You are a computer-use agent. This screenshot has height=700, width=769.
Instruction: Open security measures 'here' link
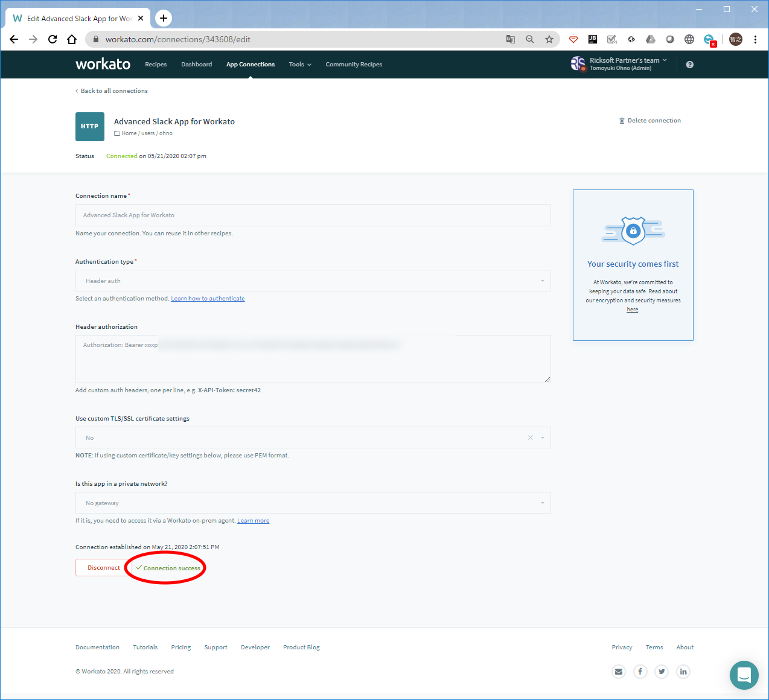point(633,310)
